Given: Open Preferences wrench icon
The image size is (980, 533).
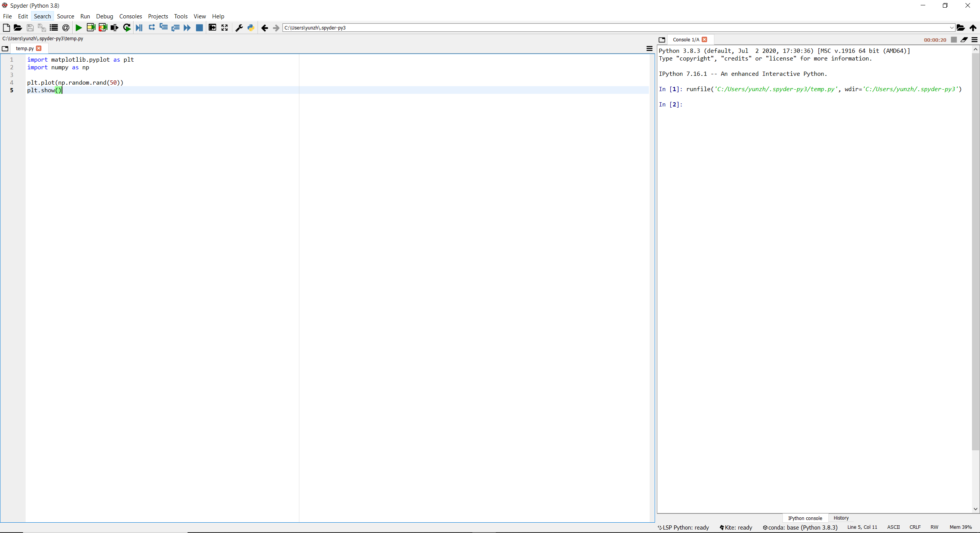Looking at the screenshot, I should tap(239, 28).
